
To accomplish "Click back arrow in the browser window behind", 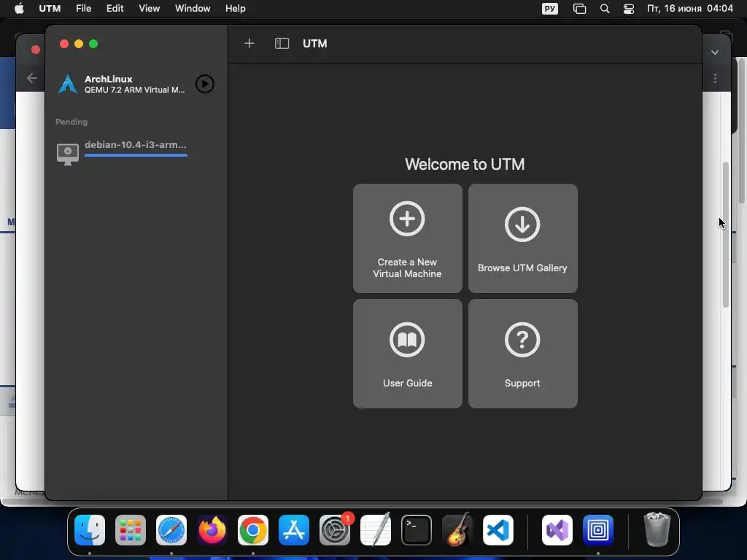I will tap(32, 78).
